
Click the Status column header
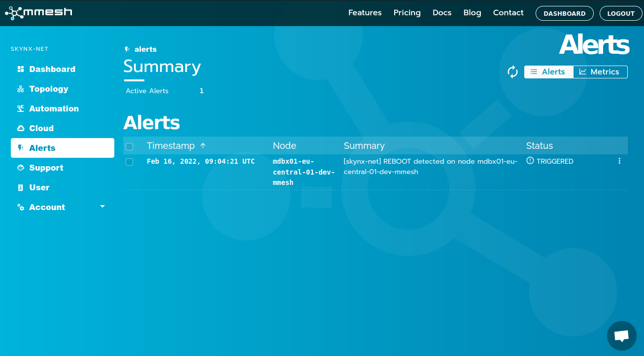tap(540, 146)
